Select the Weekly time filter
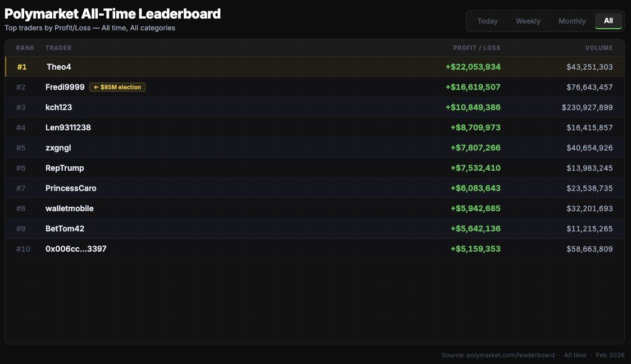The width and height of the screenshot is (631, 364). coord(528,21)
